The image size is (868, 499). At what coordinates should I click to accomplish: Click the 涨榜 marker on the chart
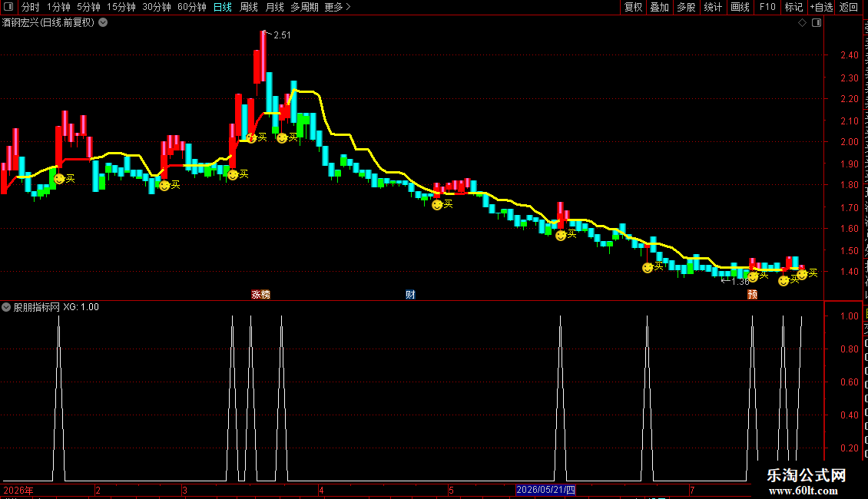coord(260,294)
